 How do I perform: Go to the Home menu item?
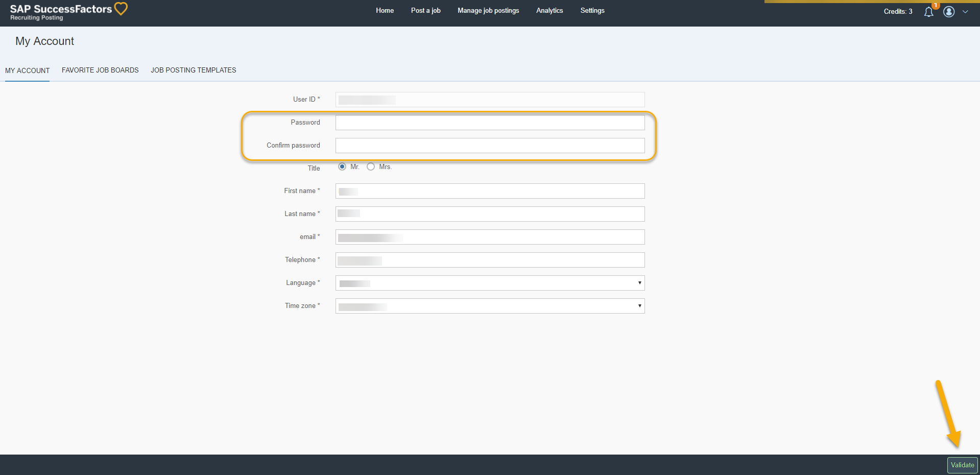pyautogui.click(x=385, y=10)
